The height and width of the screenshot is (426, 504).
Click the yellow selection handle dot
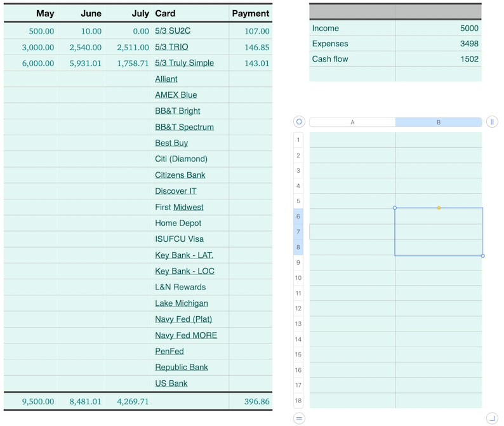(x=439, y=208)
